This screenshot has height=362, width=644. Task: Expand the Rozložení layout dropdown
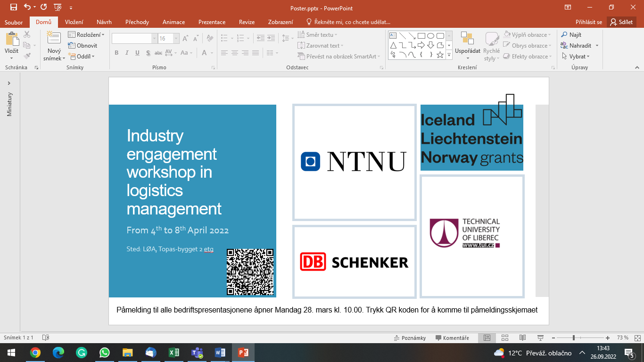(x=86, y=35)
